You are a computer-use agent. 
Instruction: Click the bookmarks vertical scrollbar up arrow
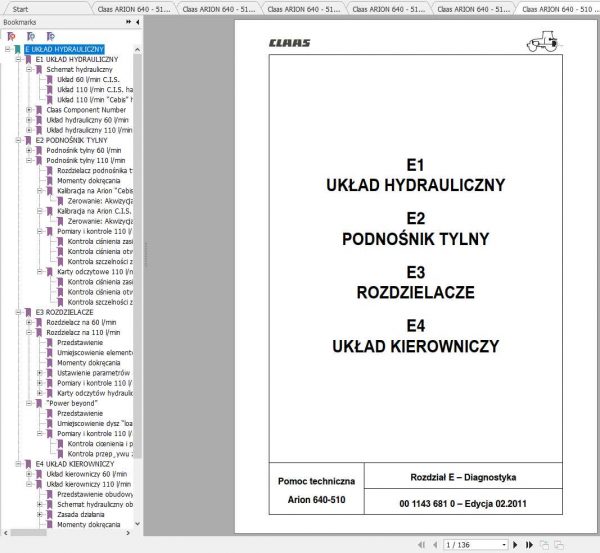137,50
